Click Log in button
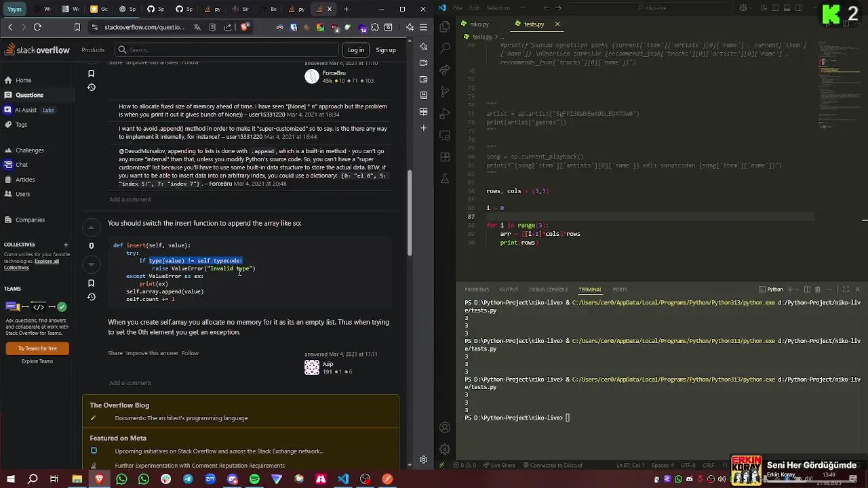This screenshot has height=488, width=868. (355, 49)
